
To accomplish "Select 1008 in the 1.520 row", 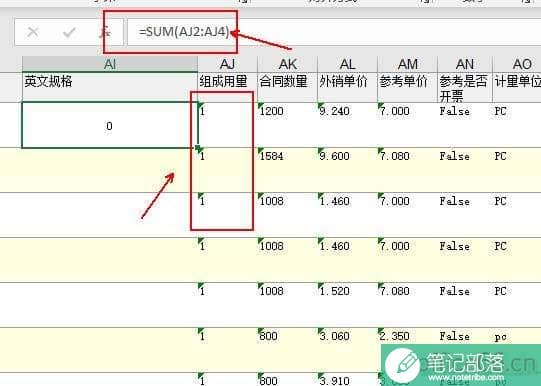I will coord(287,305).
